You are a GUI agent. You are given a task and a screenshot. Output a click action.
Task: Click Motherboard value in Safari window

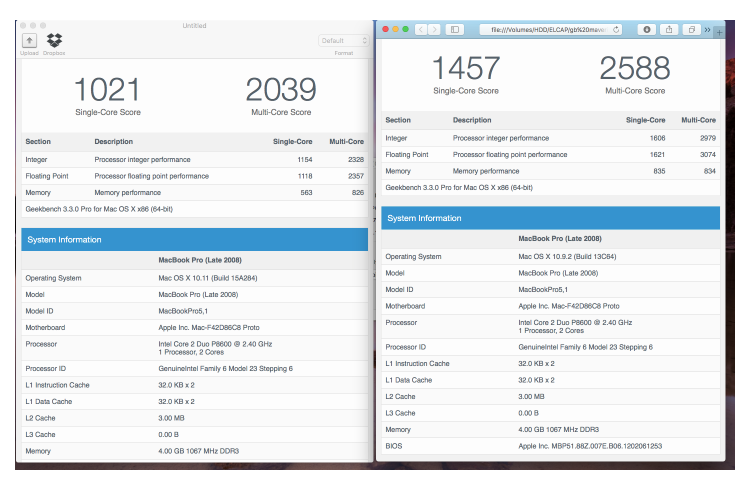[569, 306]
